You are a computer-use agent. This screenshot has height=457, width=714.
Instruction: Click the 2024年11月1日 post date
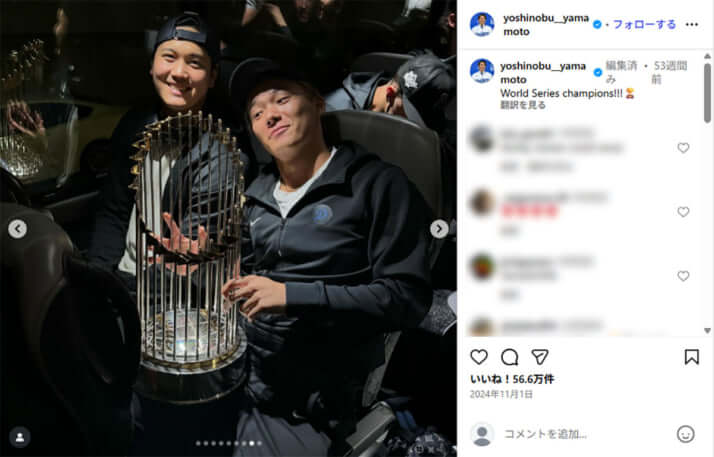[501, 394]
